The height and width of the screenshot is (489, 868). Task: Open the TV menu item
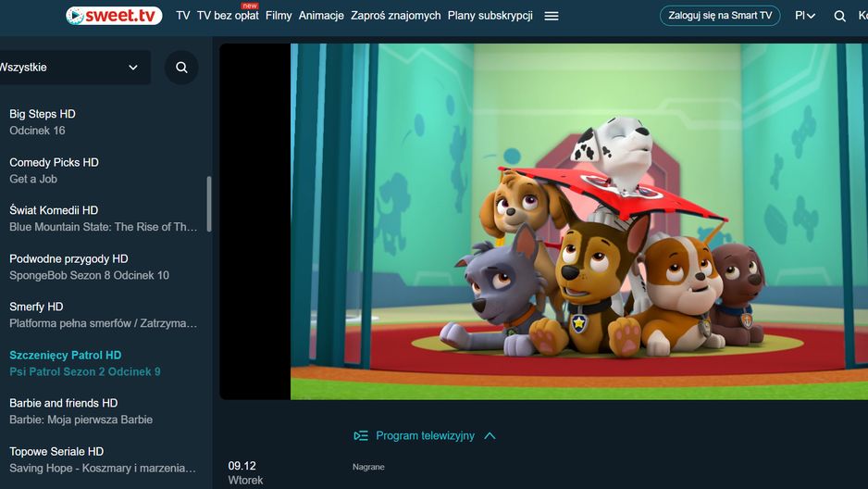click(182, 16)
